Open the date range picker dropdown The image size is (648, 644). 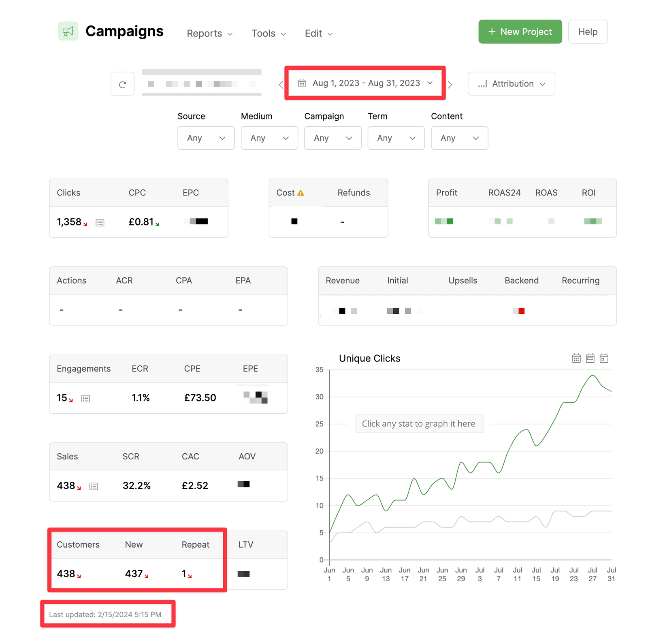365,83
